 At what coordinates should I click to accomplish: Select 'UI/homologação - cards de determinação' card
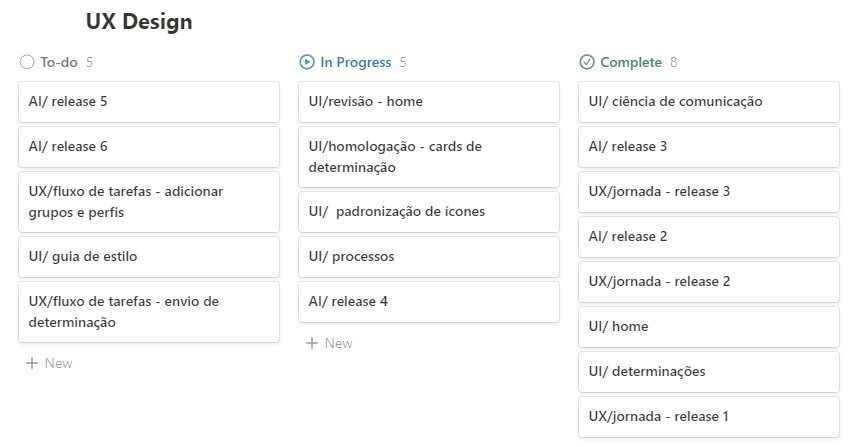(428, 157)
